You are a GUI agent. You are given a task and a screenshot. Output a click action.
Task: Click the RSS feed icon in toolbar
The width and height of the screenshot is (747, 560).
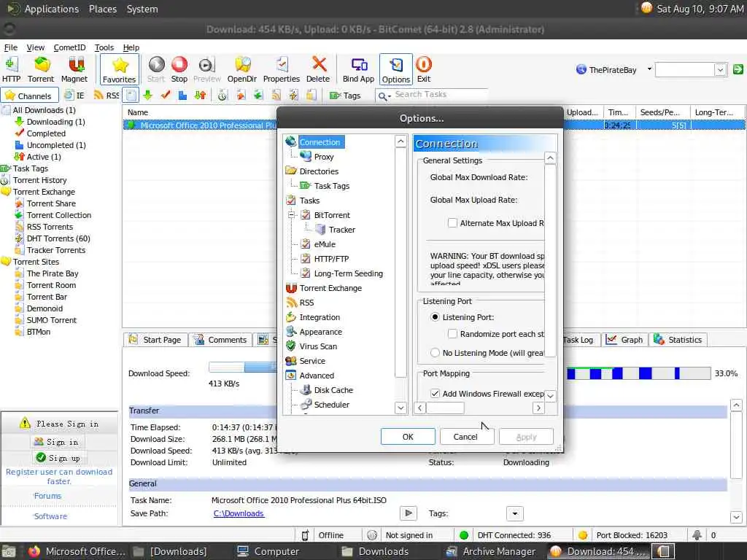click(x=107, y=96)
